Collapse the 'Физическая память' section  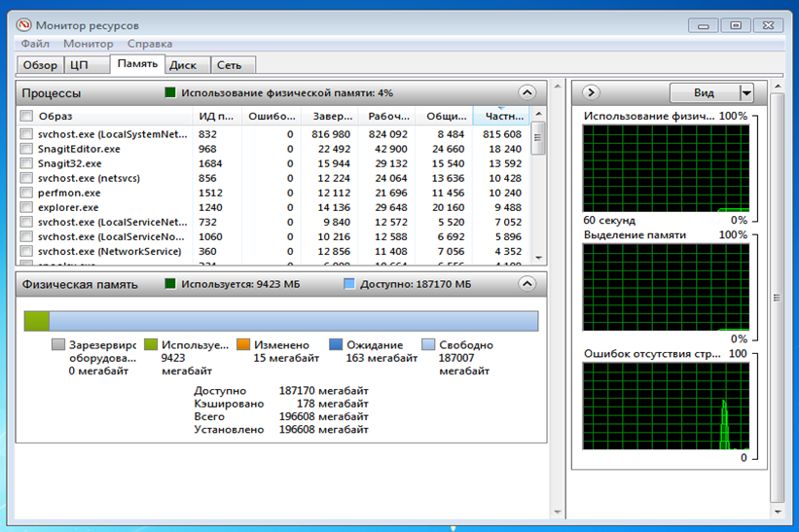pos(527,284)
